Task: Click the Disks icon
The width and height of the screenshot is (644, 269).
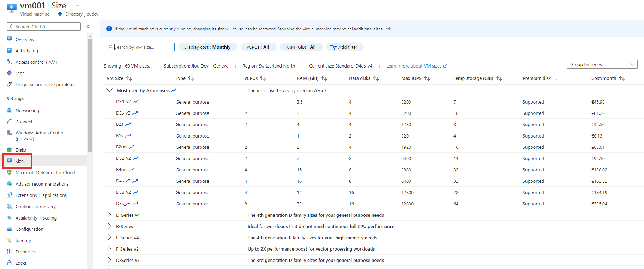Action: 10,150
